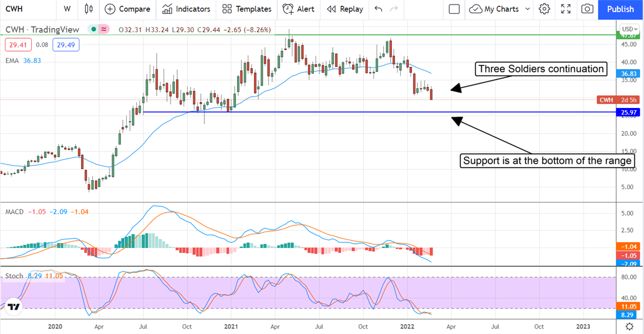Screen dimensions: 644x334
Task: Click the Publish button
Action: tap(620, 9)
